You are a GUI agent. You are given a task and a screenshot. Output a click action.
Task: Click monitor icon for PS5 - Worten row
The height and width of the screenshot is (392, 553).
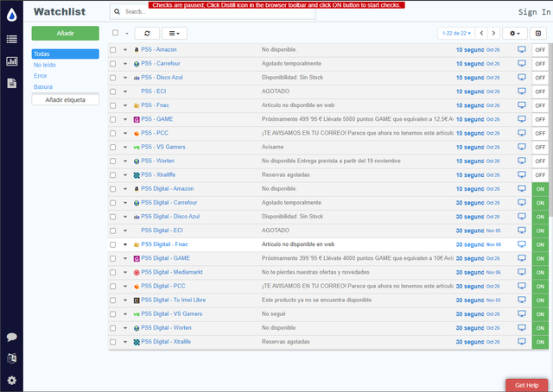522,161
